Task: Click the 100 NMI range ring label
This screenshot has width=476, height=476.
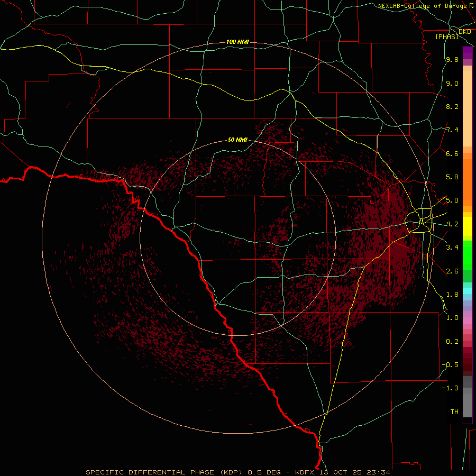Action: pos(237,42)
